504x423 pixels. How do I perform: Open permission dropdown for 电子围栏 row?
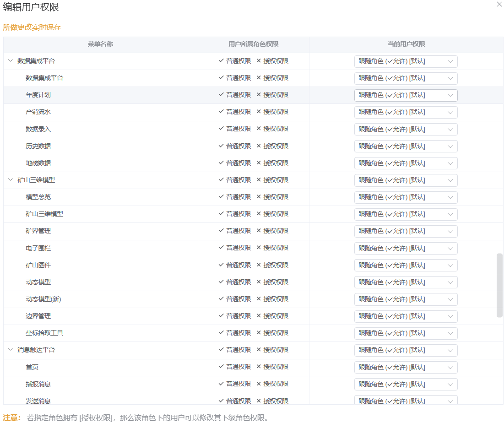click(406, 248)
